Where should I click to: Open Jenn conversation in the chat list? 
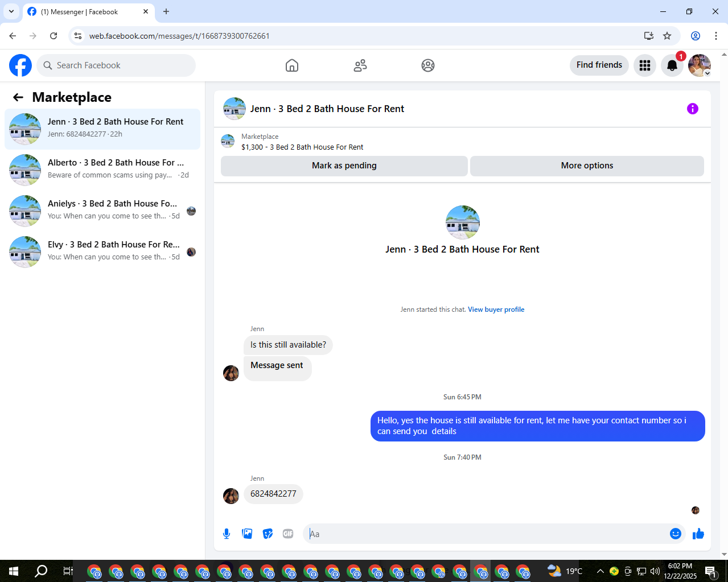coord(102,129)
